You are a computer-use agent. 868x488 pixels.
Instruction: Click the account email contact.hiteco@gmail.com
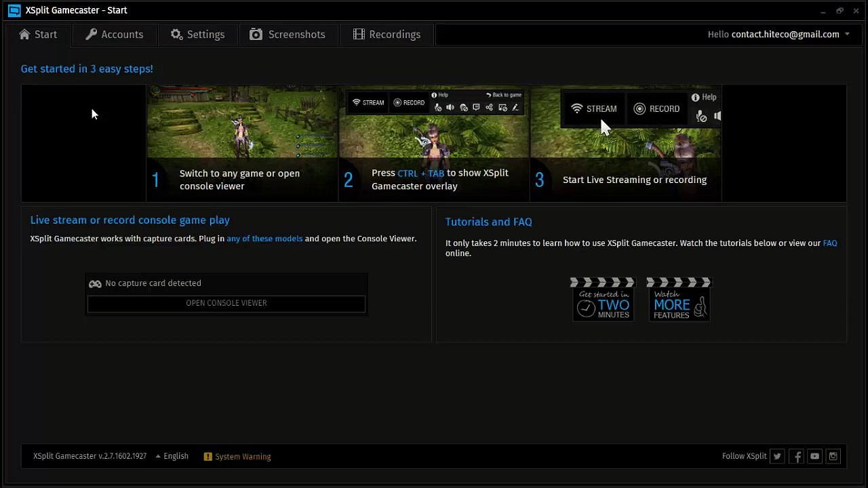785,35
